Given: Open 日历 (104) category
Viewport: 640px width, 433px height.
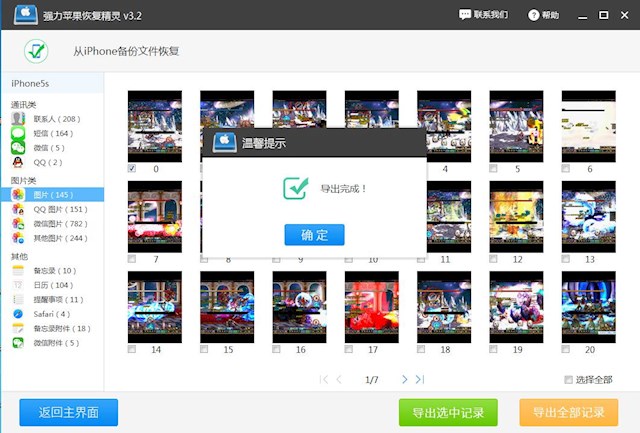Looking at the screenshot, I should click(52, 285).
